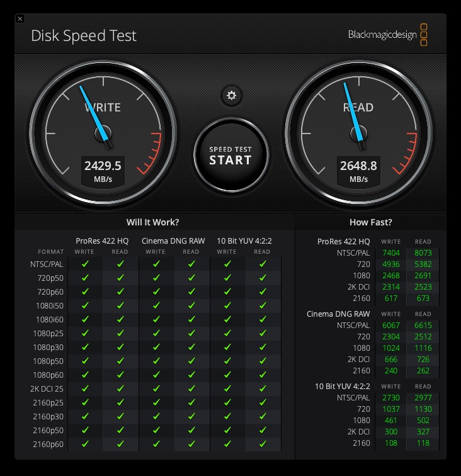Click 2K DCI 25 10 Bit YUV write checkmark
The width and height of the screenshot is (461, 476).
pos(227,388)
